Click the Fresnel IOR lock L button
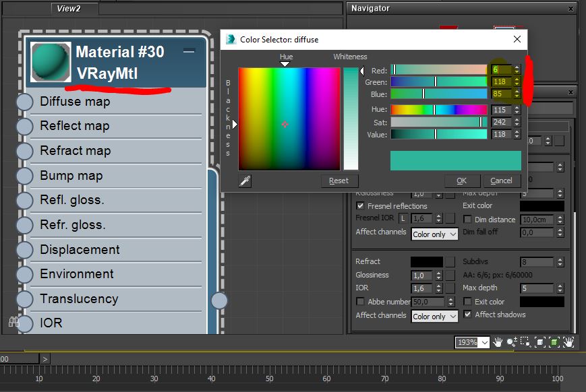Viewport: 586px width, 392px height. [x=403, y=218]
